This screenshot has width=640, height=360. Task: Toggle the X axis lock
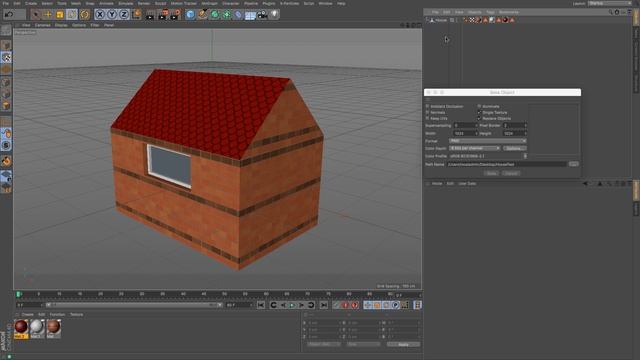(100, 15)
